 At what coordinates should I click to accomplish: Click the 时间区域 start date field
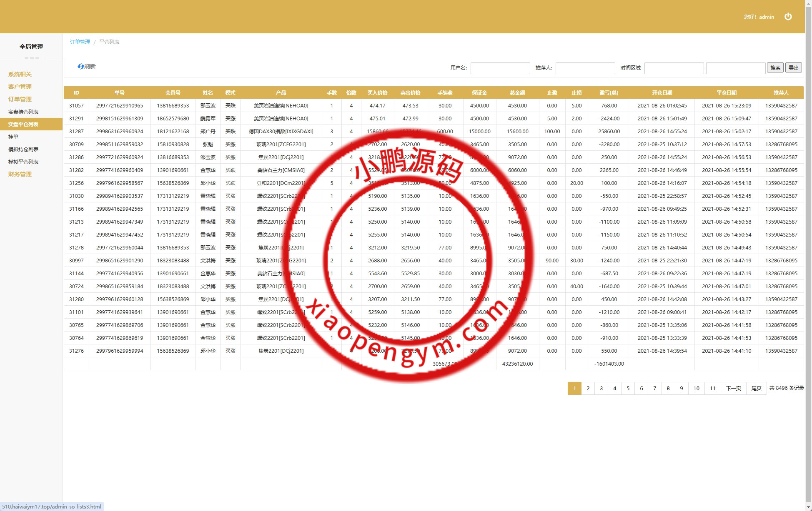pos(674,68)
